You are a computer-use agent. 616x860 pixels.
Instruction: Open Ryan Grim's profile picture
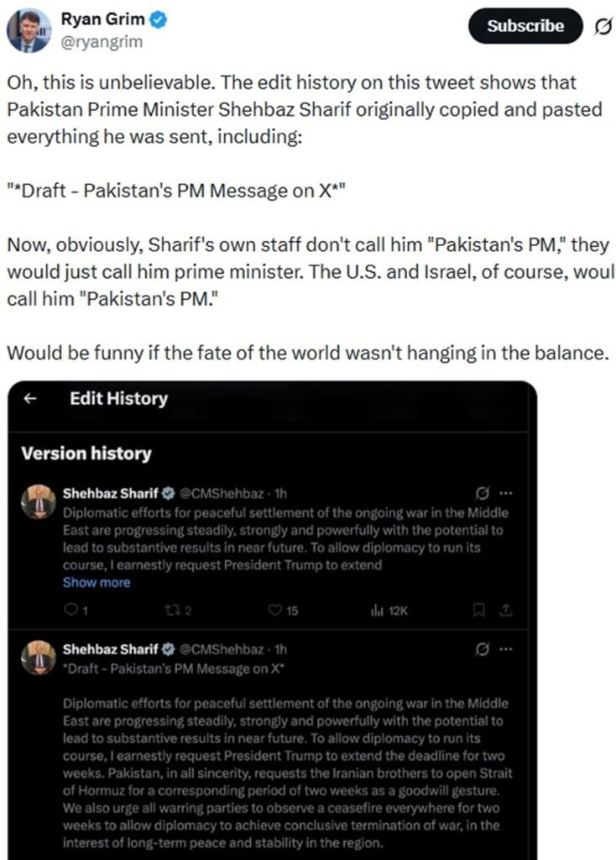[28, 30]
